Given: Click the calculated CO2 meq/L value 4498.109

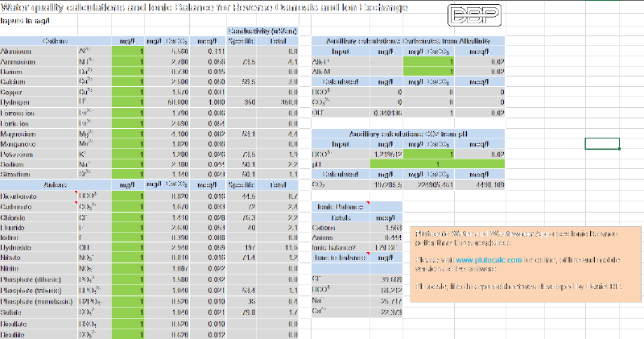Looking at the screenshot, I should pyautogui.click(x=479, y=185).
